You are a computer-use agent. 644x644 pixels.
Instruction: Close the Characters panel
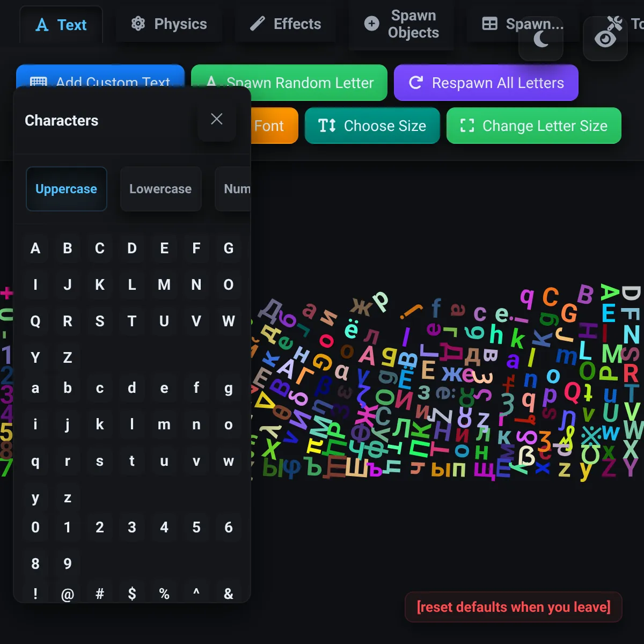[x=216, y=119]
